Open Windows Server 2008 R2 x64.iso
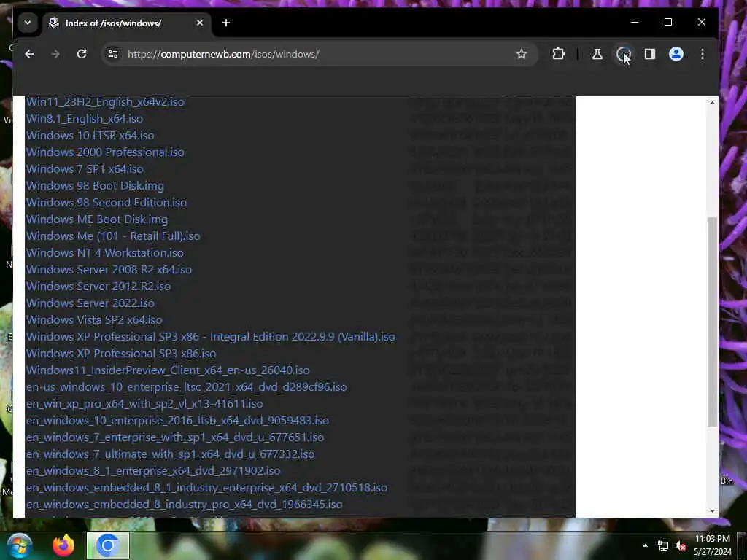The height and width of the screenshot is (560, 747). pyautogui.click(x=109, y=270)
